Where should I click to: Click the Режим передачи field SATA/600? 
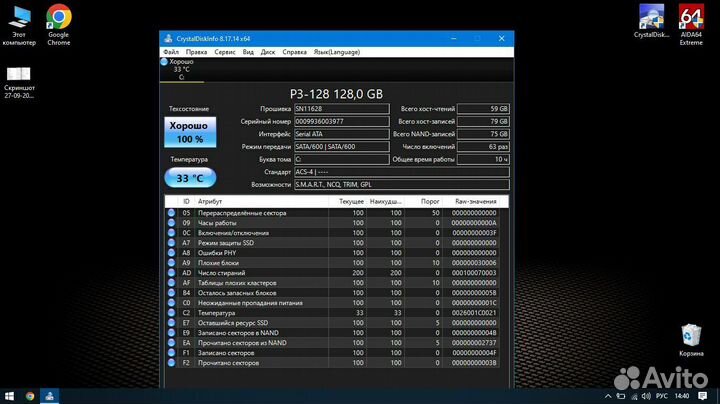point(342,146)
